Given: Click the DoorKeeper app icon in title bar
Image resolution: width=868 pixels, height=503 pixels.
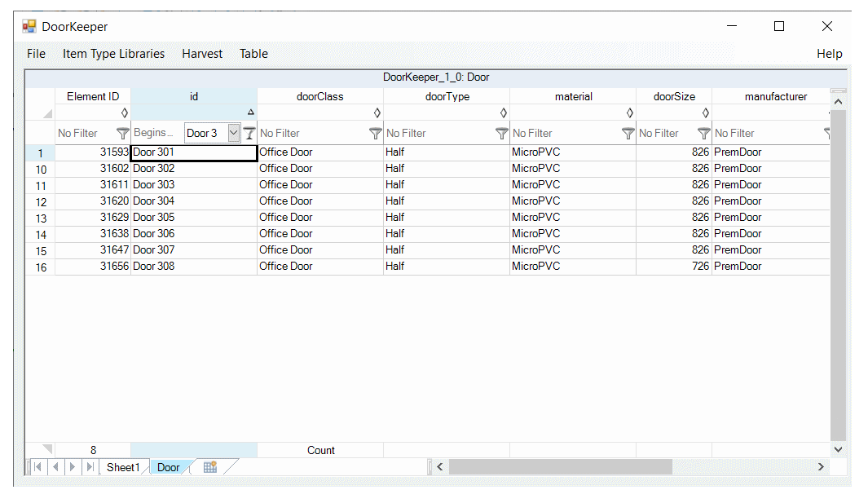Looking at the screenshot, I should 29,26.
